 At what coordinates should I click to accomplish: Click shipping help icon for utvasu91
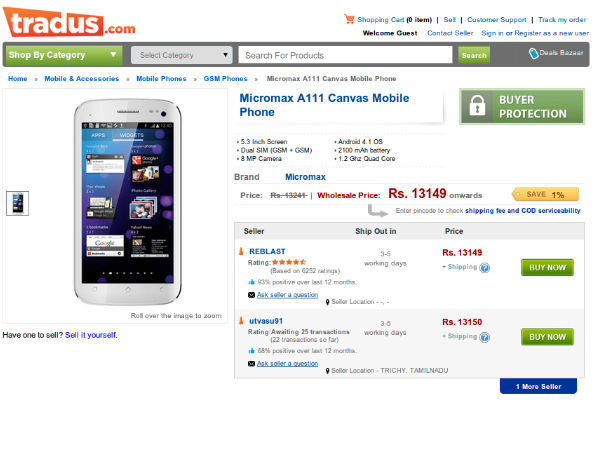pos(484,337)
